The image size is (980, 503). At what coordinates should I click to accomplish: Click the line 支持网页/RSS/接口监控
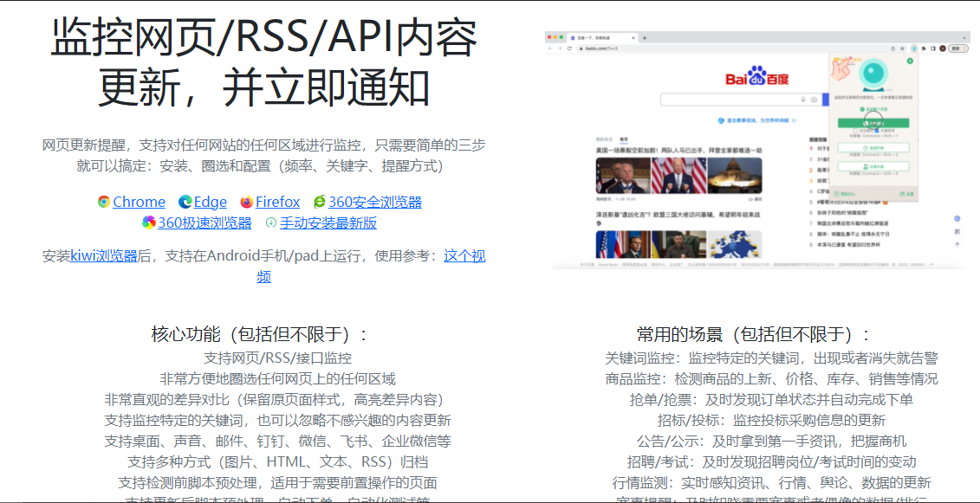pyautogui.click(x=278, y=358)
